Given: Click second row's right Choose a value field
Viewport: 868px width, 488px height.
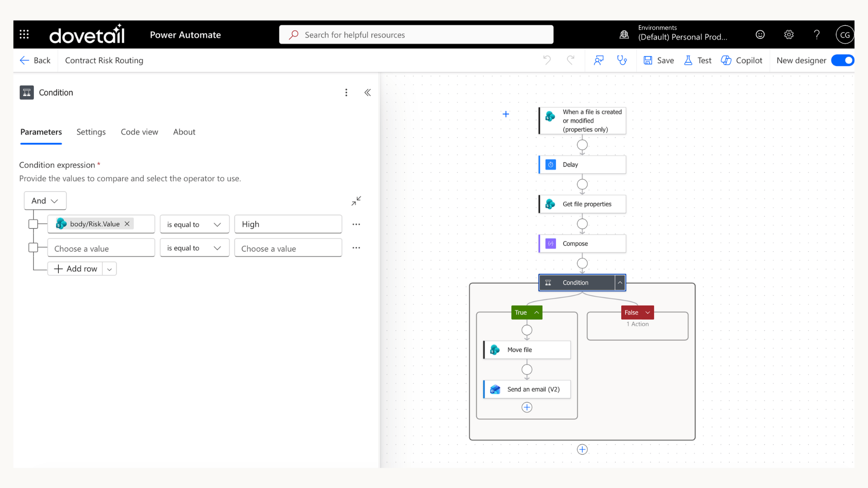Looking at the screenshot, I should click(288, 248).
